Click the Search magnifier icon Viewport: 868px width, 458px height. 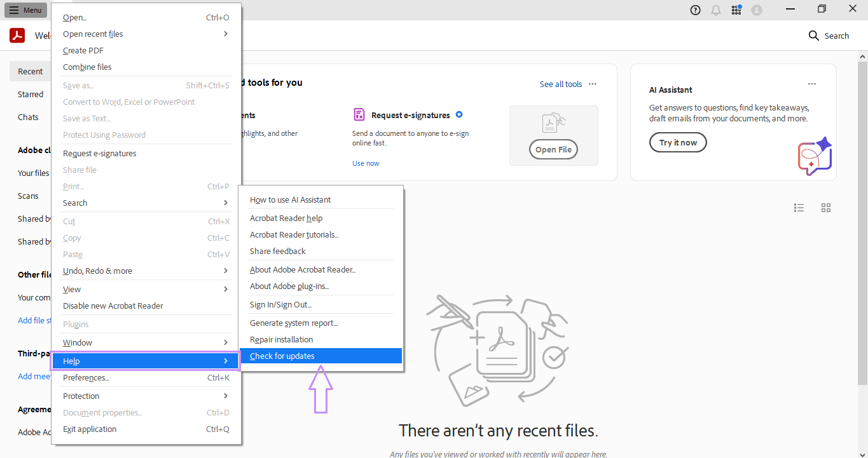[814, 36]
